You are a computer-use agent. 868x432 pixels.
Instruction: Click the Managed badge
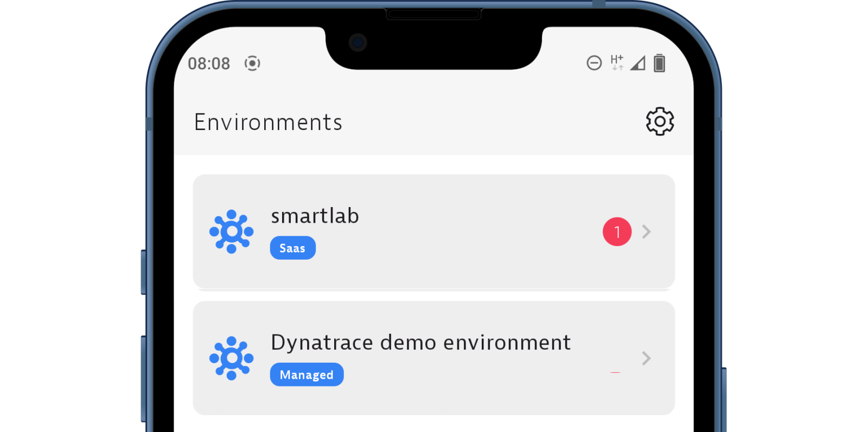point(307,375)
